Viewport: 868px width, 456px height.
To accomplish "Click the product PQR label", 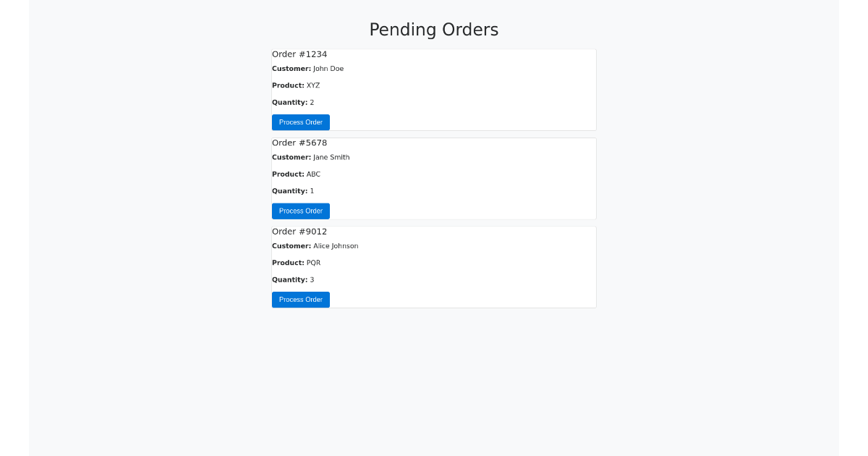I will [313, 263].
